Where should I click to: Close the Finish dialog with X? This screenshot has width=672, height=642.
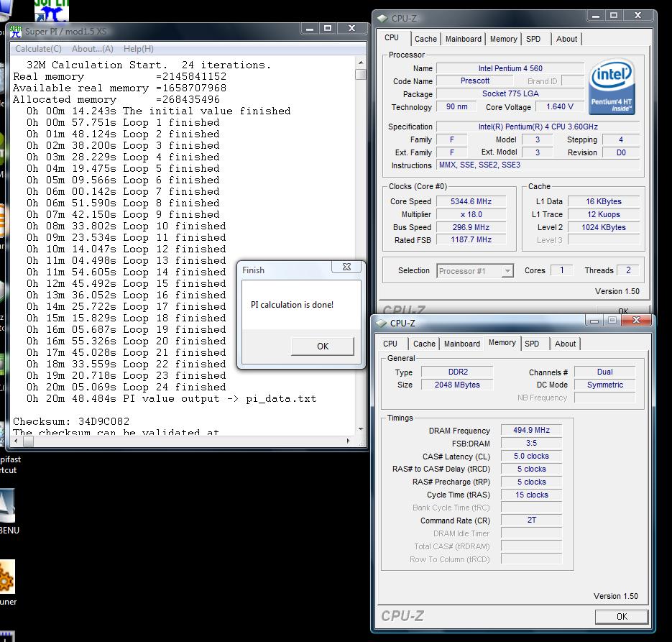click(x=346, y=267)
